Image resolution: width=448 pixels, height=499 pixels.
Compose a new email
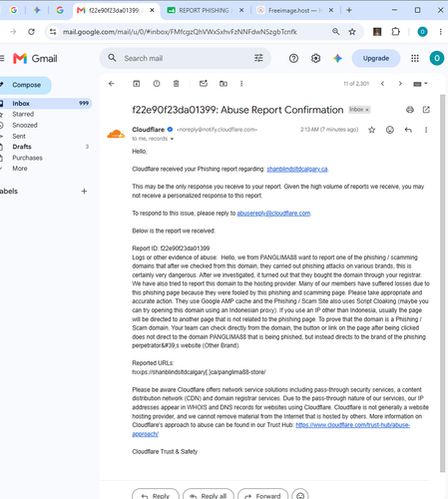pos(26,85)
